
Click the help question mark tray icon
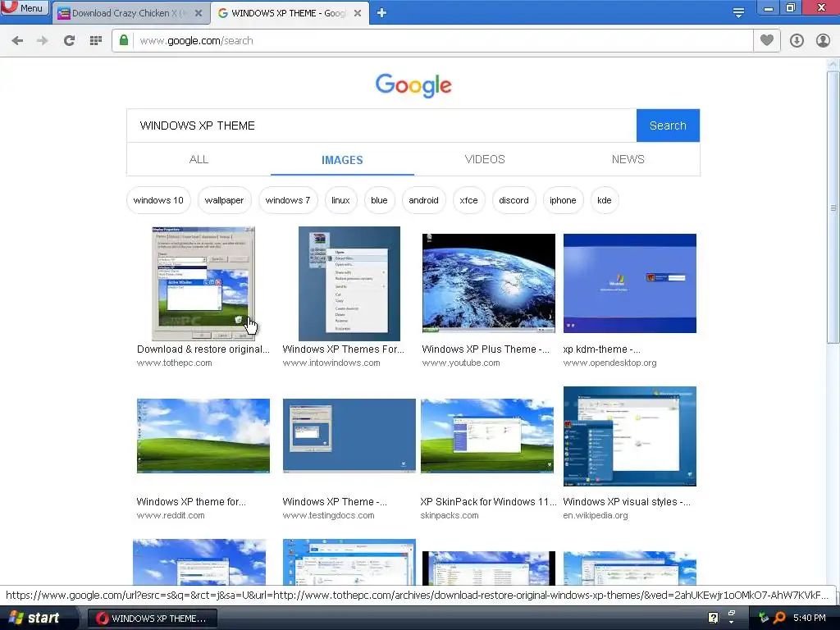coord(713,618)
